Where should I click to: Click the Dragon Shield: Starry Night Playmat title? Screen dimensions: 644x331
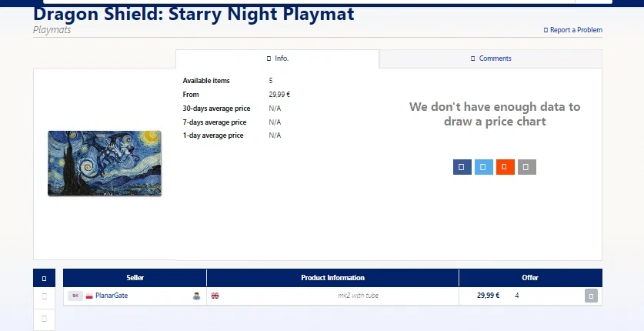193,15
